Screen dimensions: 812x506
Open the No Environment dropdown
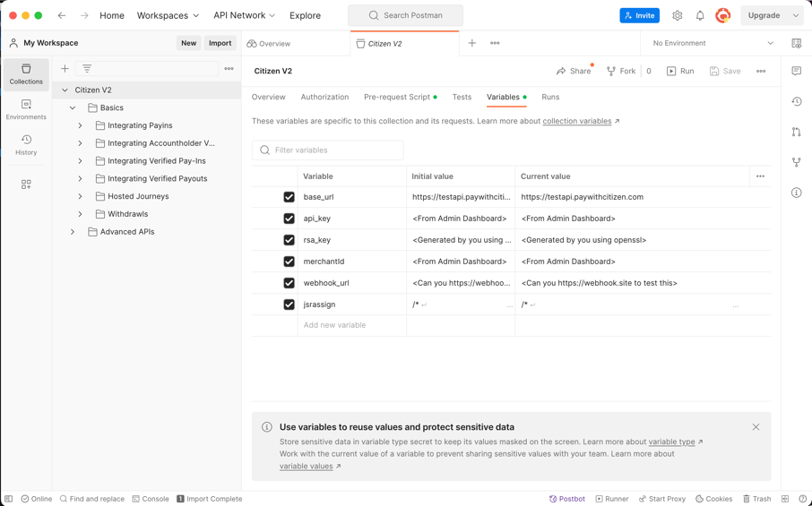(x=712, y=43)
